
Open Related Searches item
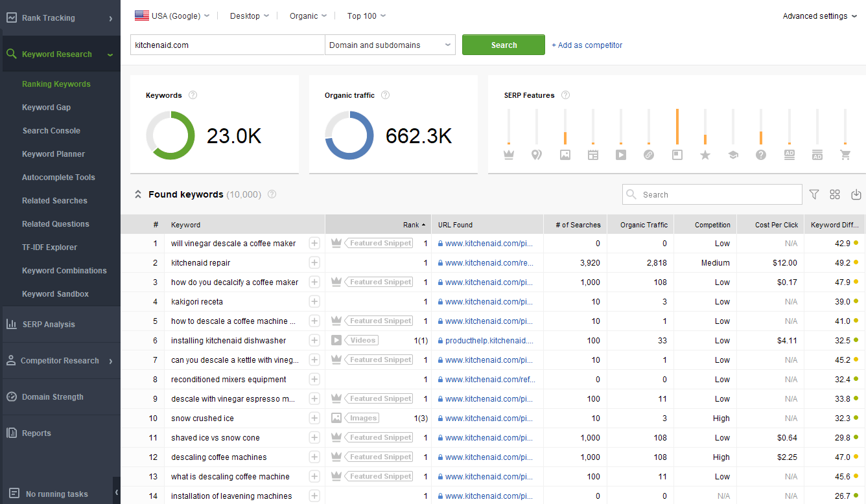[54, 201]
